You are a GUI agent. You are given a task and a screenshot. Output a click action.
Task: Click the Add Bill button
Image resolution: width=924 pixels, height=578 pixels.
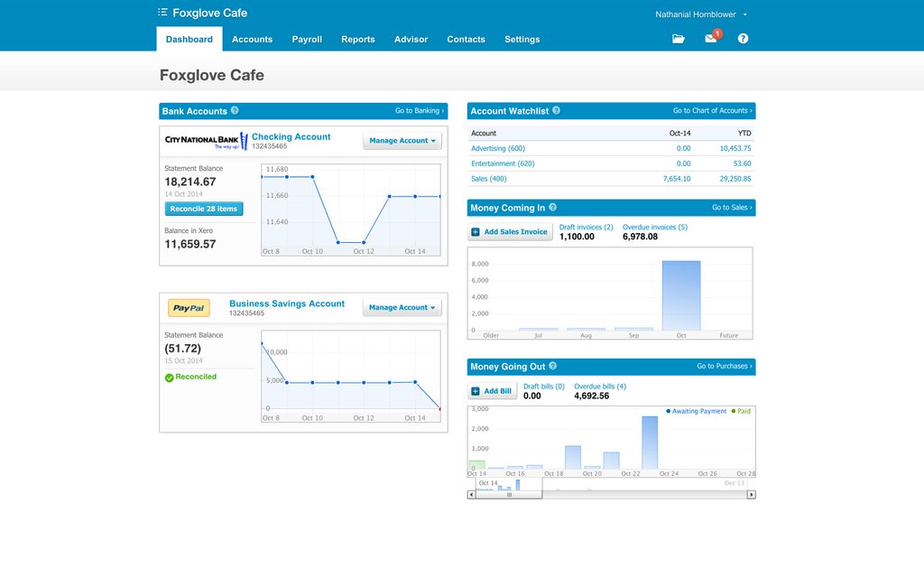(x=492, y=391)
